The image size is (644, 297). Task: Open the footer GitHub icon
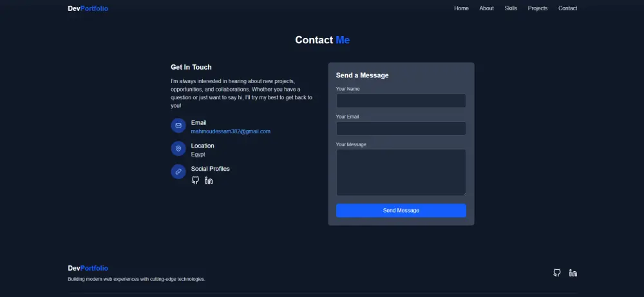pos(557,273)
